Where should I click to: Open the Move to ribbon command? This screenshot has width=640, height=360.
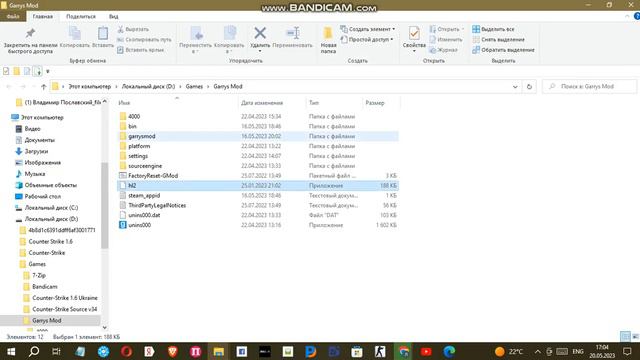196,40
